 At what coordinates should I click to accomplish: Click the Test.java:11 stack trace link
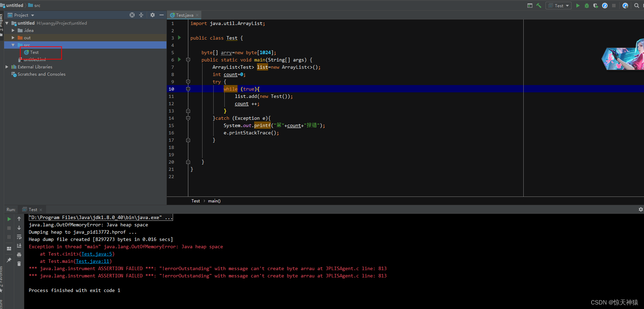(93, 261)
